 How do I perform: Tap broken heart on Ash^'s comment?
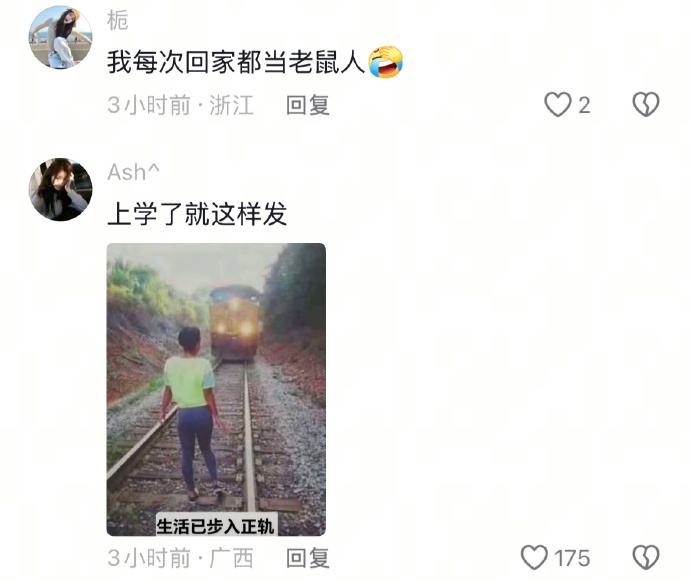(646, 557)
